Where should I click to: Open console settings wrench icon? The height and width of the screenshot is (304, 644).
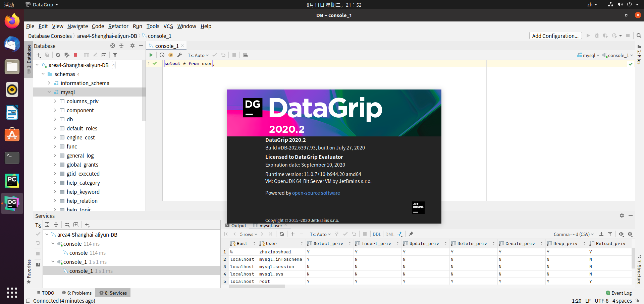(179, 55)
